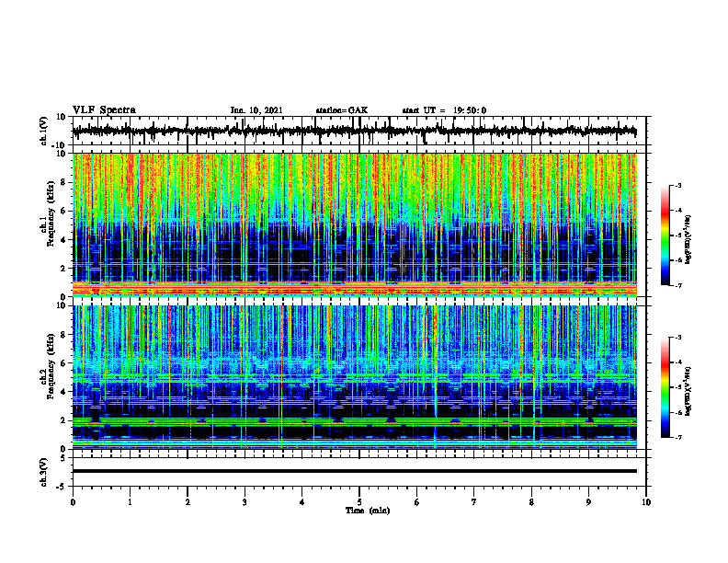Click the "8" tick on the time axis
Viewport: 728px width, 563px height.
[531, 502]
